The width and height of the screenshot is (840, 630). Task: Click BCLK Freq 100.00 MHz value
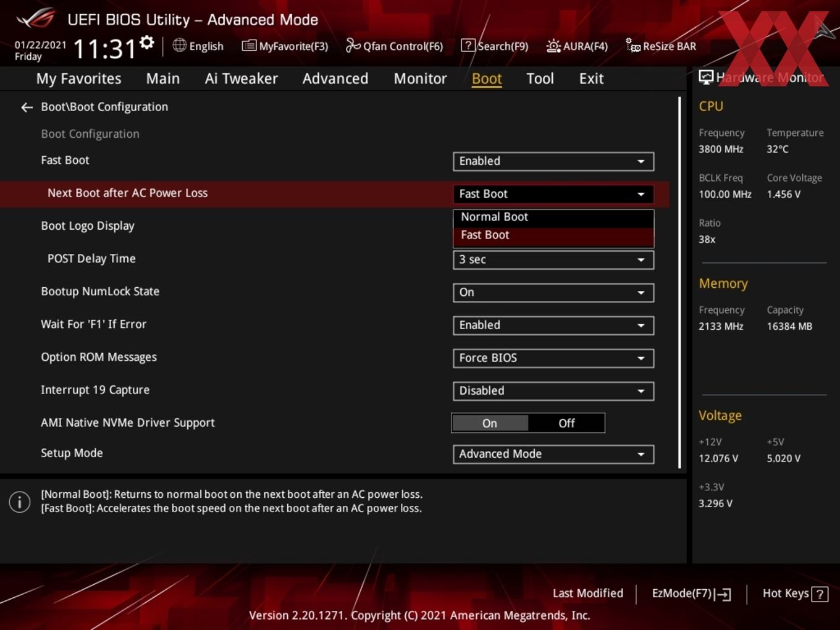(725, 194)
